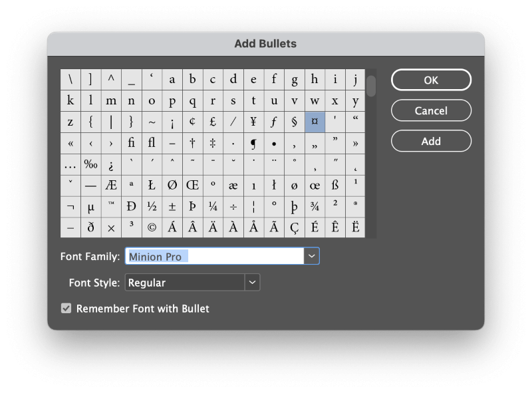This screenshot has width=532, height=393.
Task: Cancel the Add Bullets dialog
Action: 431,110
